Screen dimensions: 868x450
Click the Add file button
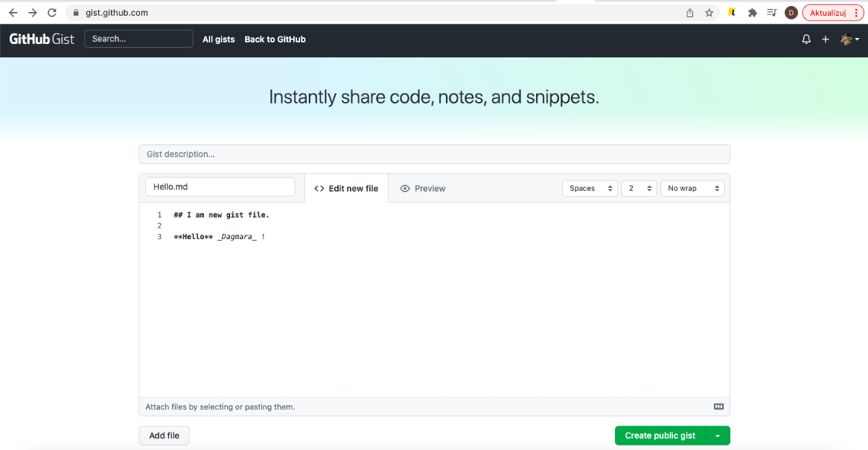164,436
